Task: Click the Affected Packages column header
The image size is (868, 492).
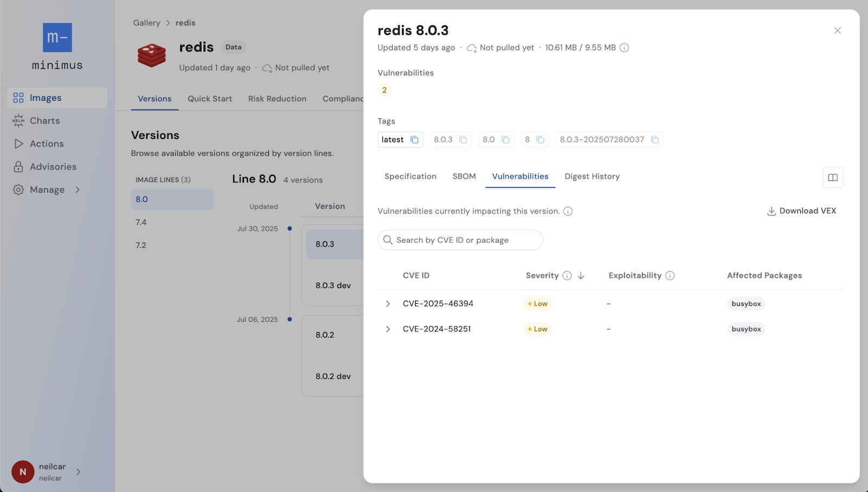Action: click(x=764, y=276)
